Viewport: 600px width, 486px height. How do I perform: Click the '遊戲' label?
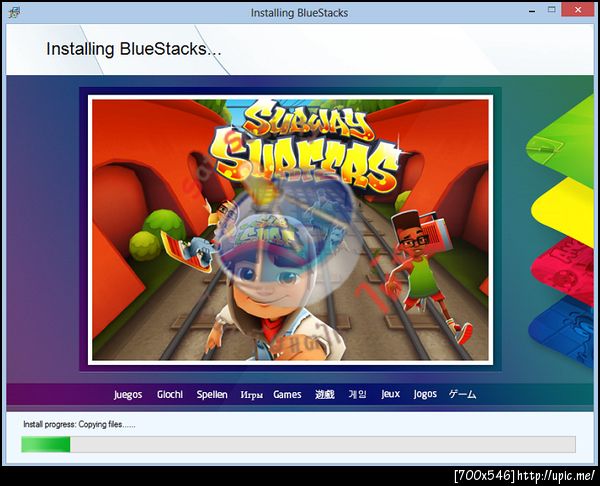click(x=325, y=394)
